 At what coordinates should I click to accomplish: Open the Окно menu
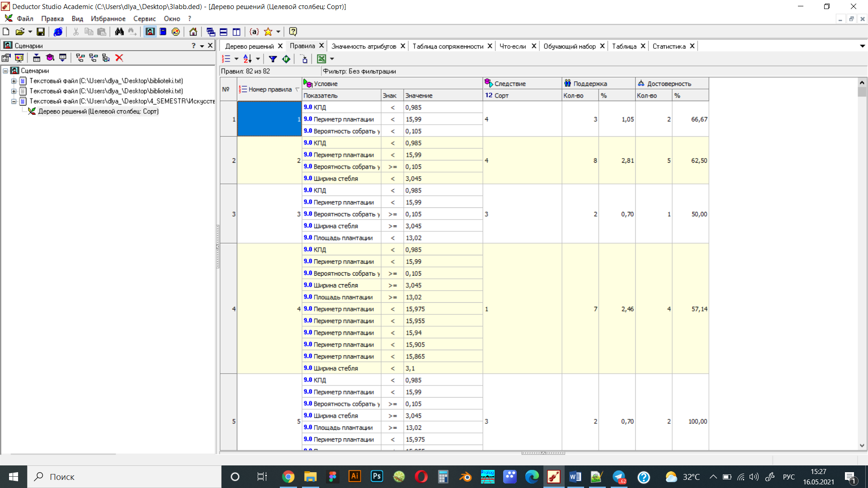[x=172, y=19]
